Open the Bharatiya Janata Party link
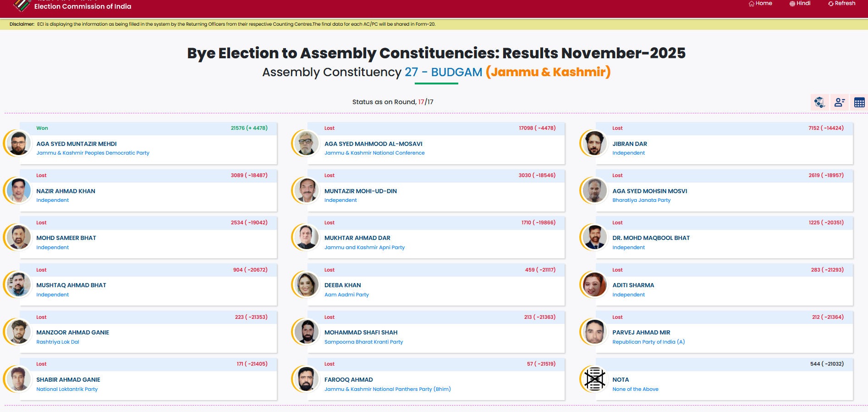 click(x=642, y=200)
